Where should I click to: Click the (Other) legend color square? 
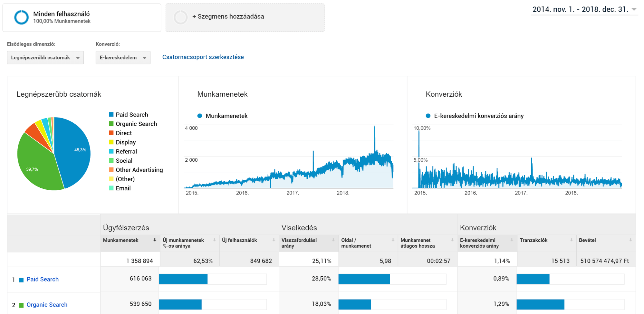pyautogui.click(x=111, y=179)
